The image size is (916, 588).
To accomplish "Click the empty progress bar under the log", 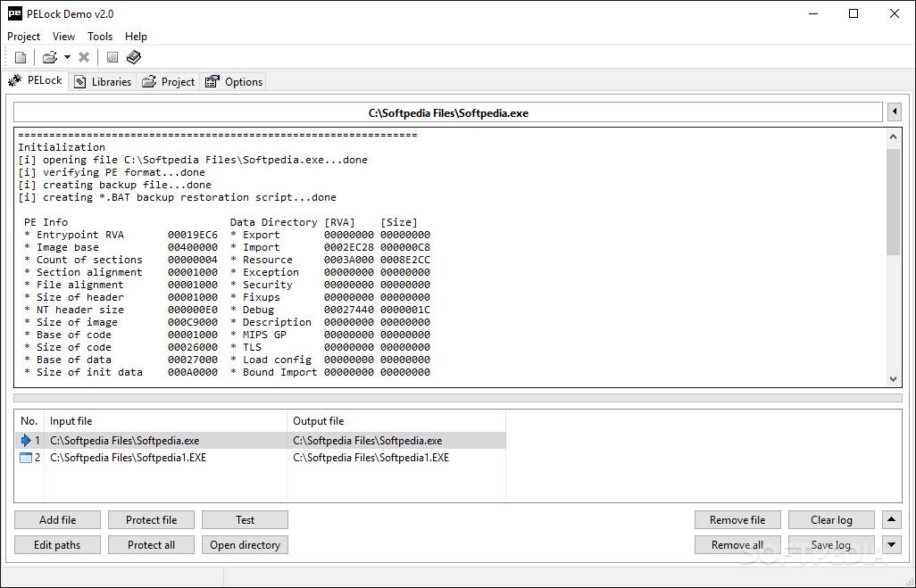I will click(458, 398).
